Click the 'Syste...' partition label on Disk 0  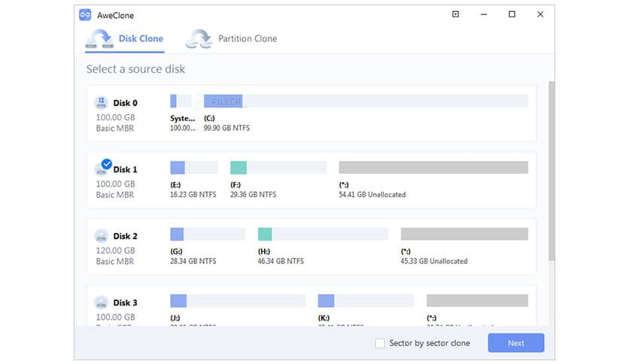point(183,118)
